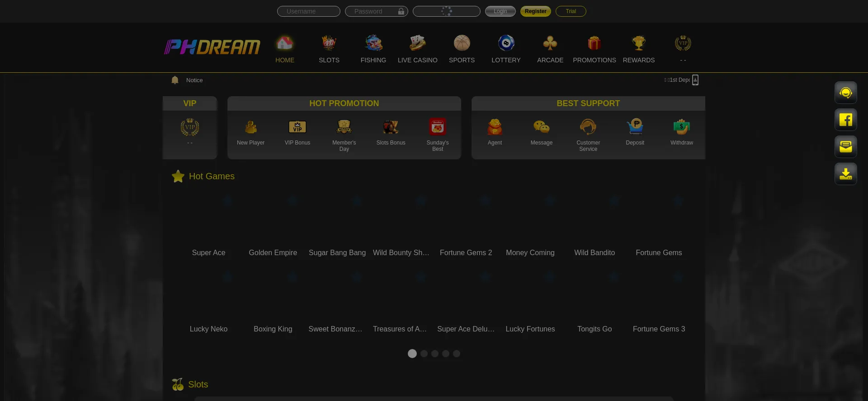Click the VIP laurel badge in VIP panel
This screenshot has width=868, height=401.
190,127
